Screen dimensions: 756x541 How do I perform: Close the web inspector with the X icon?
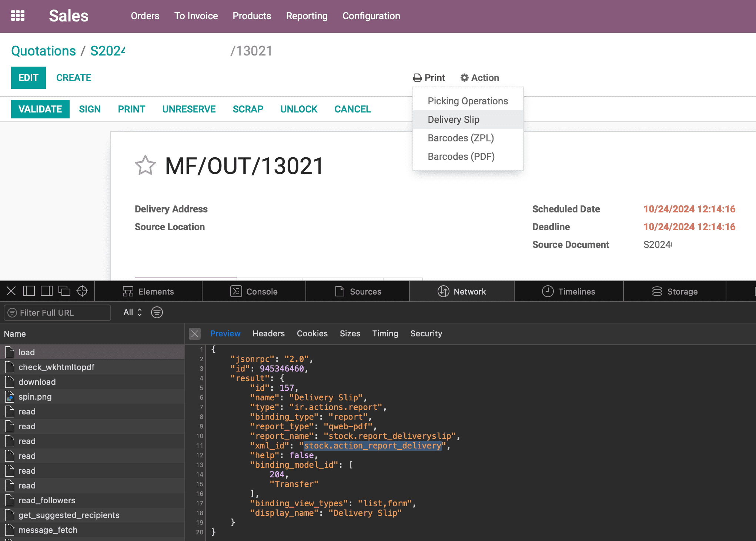pyautogui.click(x=11, y=291)
